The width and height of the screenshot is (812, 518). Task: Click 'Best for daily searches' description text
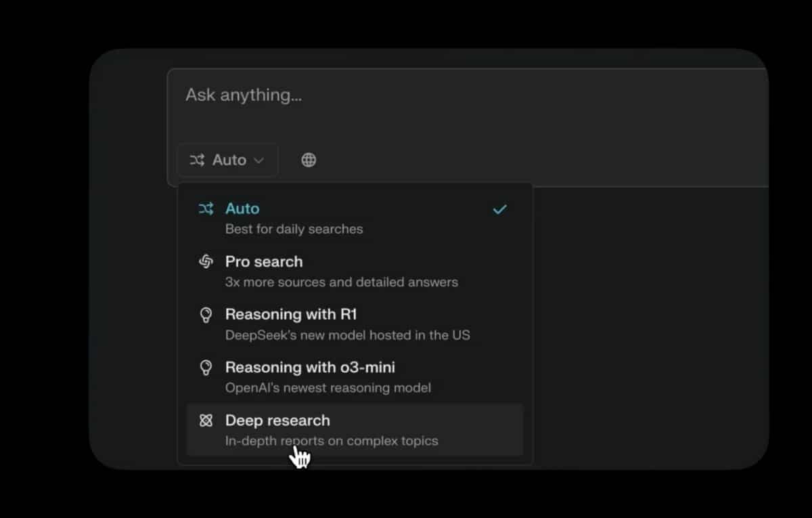coord(294,229)
